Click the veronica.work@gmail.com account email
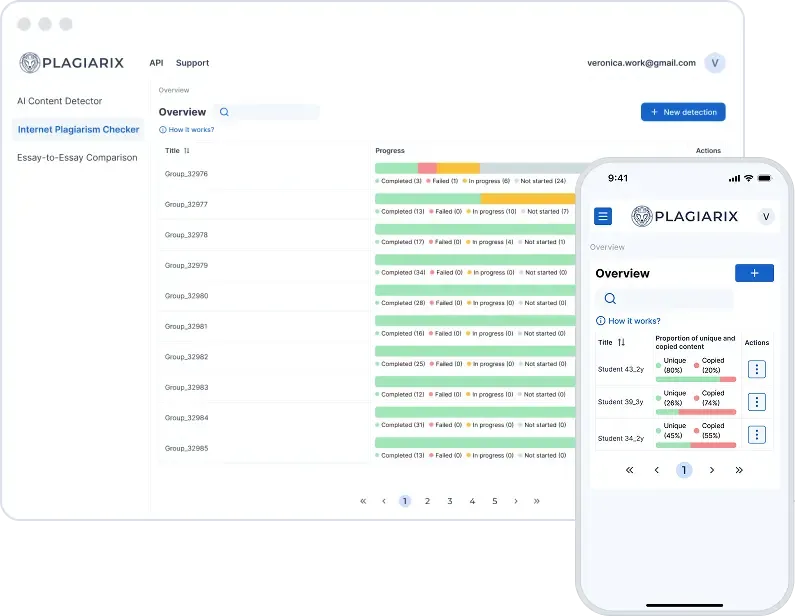 (x=641, y=63)
